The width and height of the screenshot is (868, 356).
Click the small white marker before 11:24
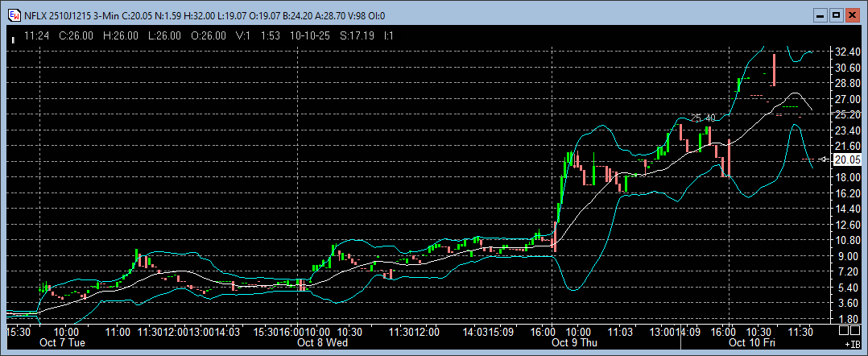coord(14,37)
